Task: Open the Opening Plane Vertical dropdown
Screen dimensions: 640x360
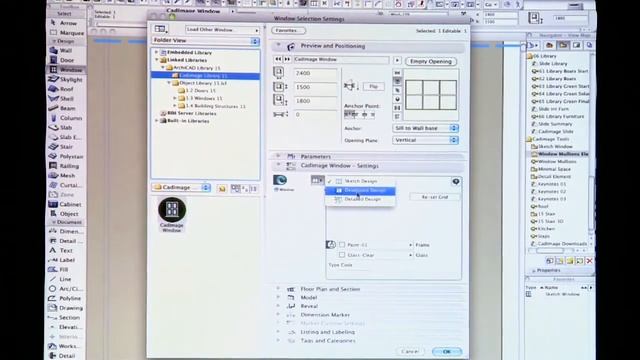Action: (x=426, y=140)
